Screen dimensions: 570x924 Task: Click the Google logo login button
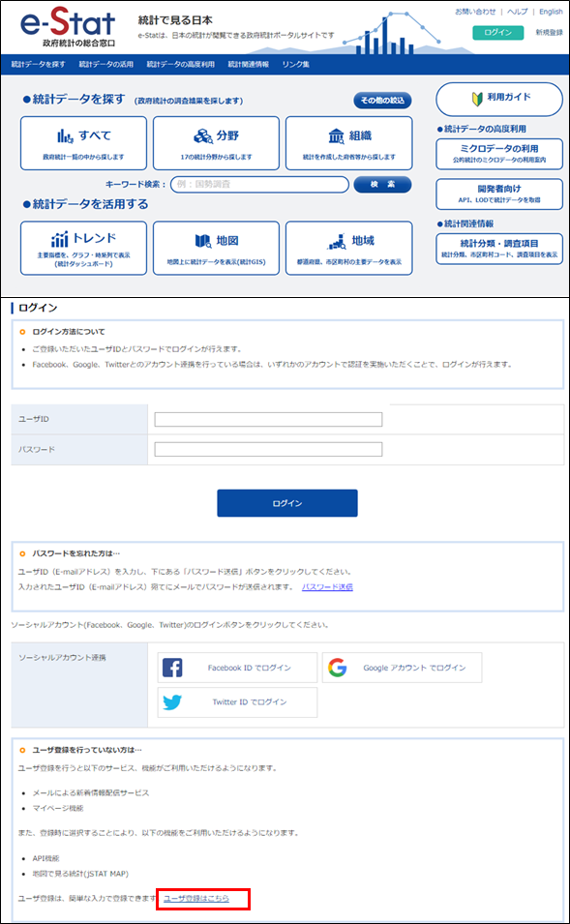point(402,668)
